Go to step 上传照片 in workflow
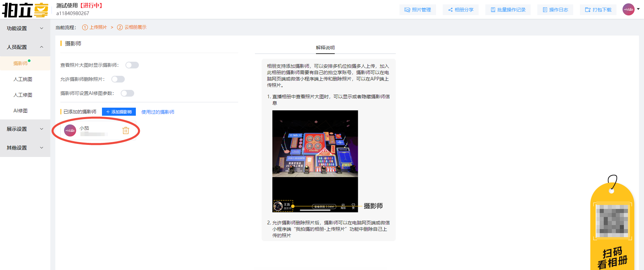The image size is (644, 270). point(95,28)
